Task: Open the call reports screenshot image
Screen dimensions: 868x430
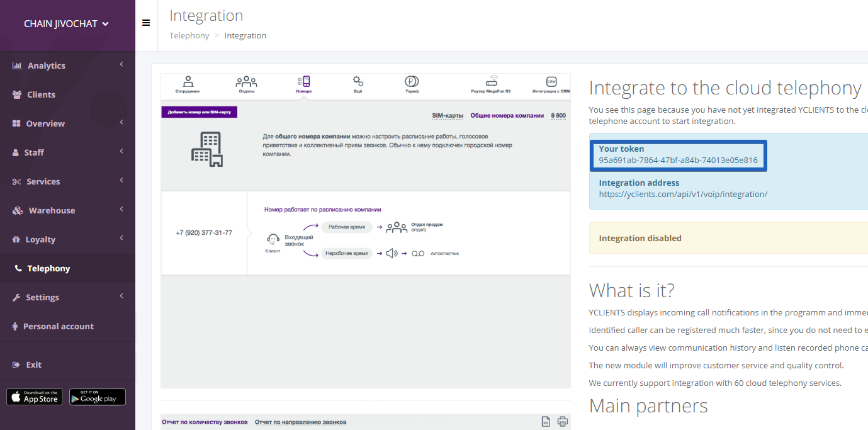Action: coord(366,422)
